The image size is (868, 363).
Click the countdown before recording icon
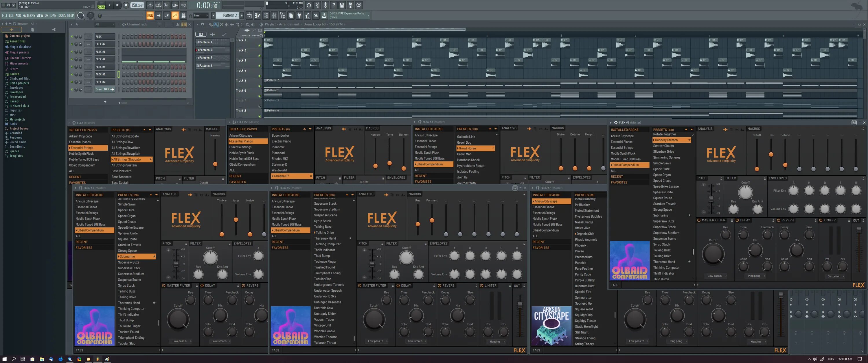[x=167, y=5]
